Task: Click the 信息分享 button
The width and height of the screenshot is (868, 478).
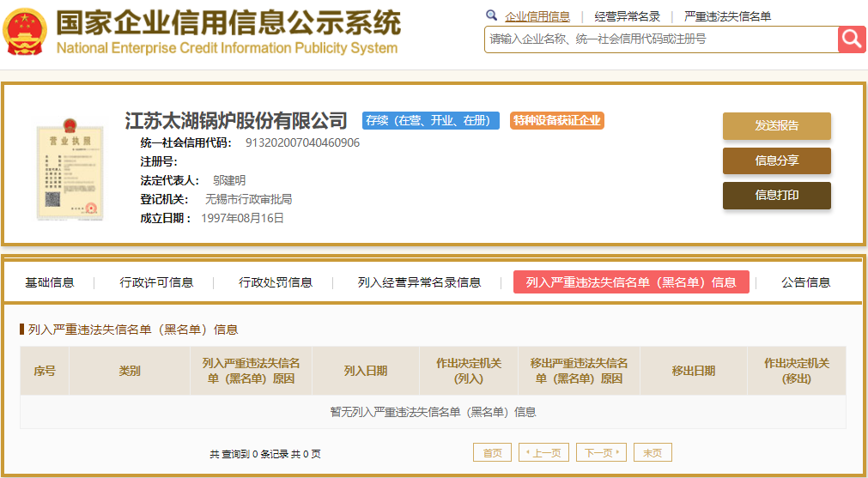Action: click(777, 161)
